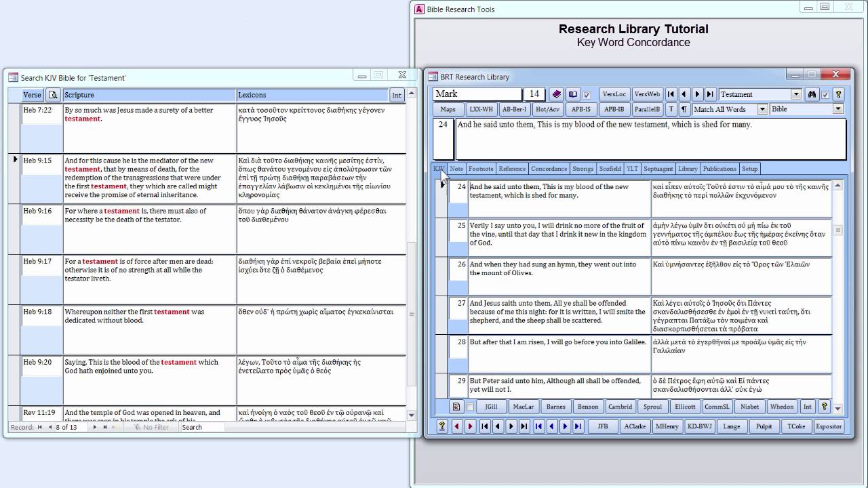The height and width of the screenshot is (488, 868).
Task: Switch to the Strongs tab
Action: 583,169
